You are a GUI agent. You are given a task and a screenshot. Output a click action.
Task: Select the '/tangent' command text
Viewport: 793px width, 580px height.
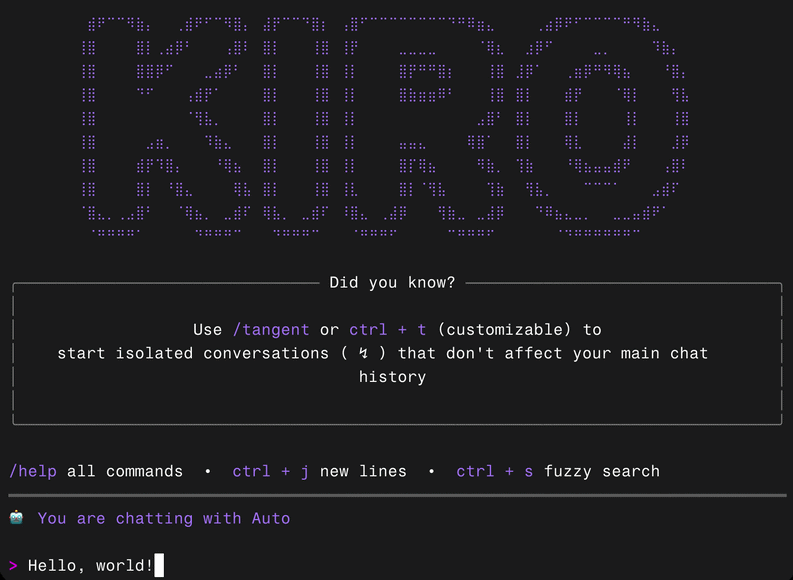coord(271,330)
